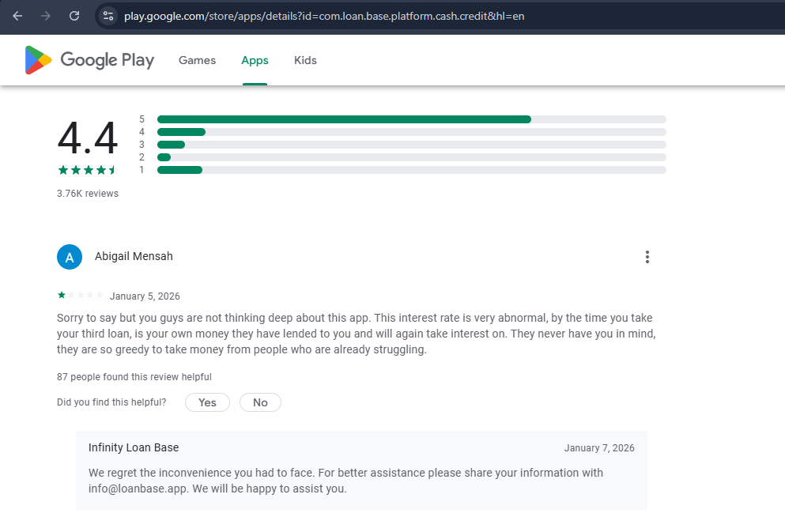The image size is (785, 532).
Task: Reload the page with refresh icon
Action: click(74, 16)
